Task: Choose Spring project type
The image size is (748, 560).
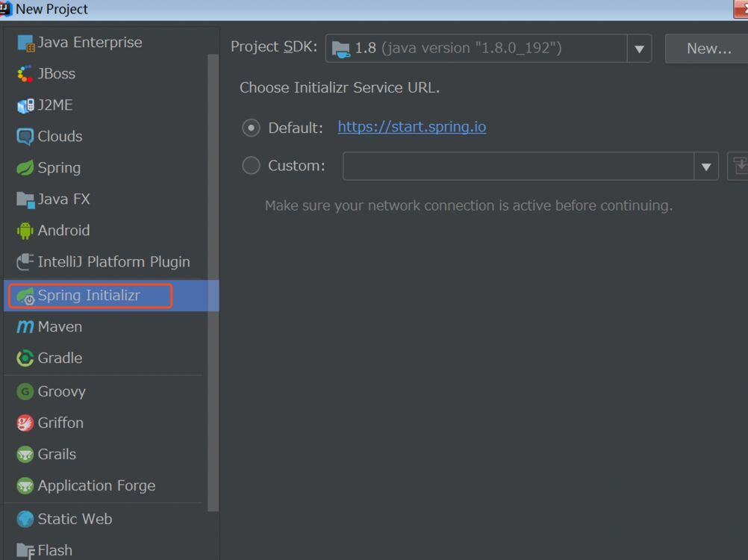Action: click(59, 168)
